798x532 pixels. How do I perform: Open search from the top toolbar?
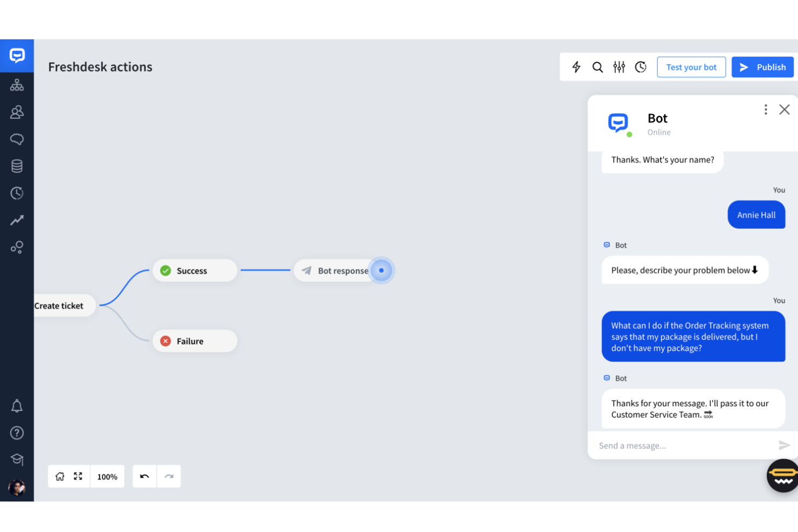tap(597, 67)
